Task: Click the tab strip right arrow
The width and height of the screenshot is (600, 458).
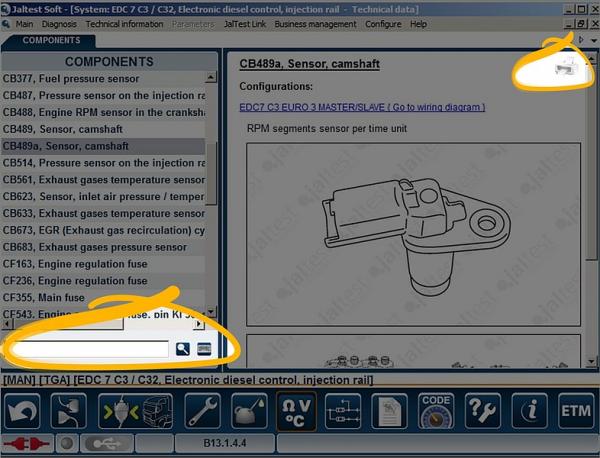Action: (581, 40)
